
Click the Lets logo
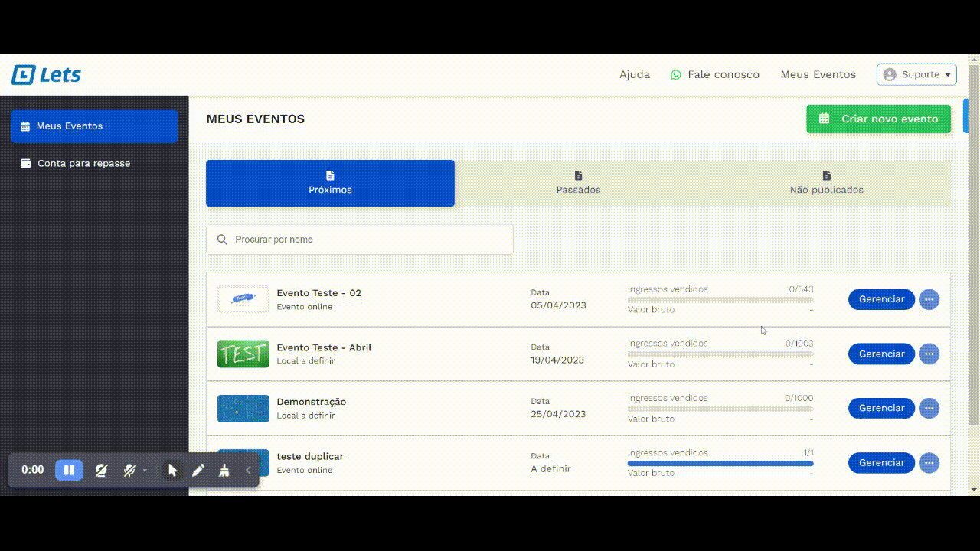(47, 74)
